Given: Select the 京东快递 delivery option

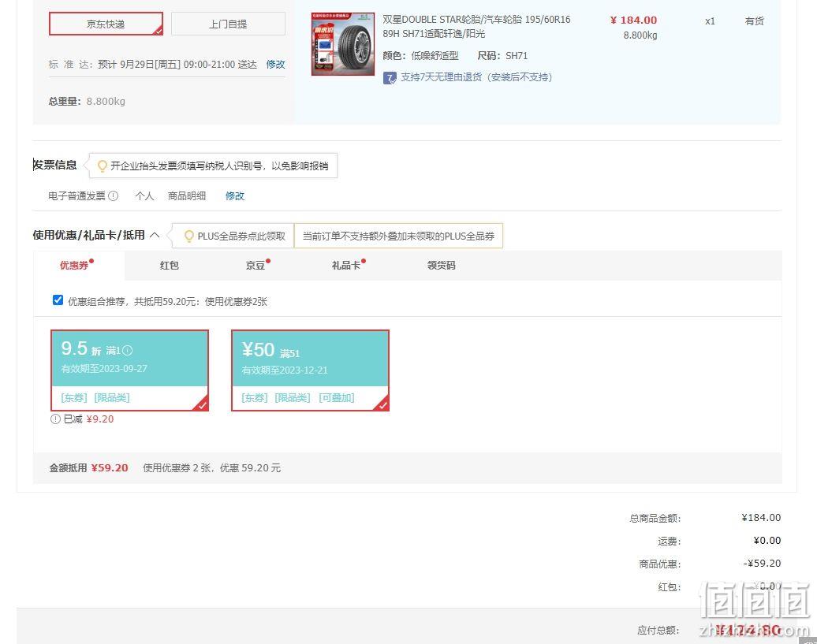Looking at the screenshot, I should click(106, 24).
